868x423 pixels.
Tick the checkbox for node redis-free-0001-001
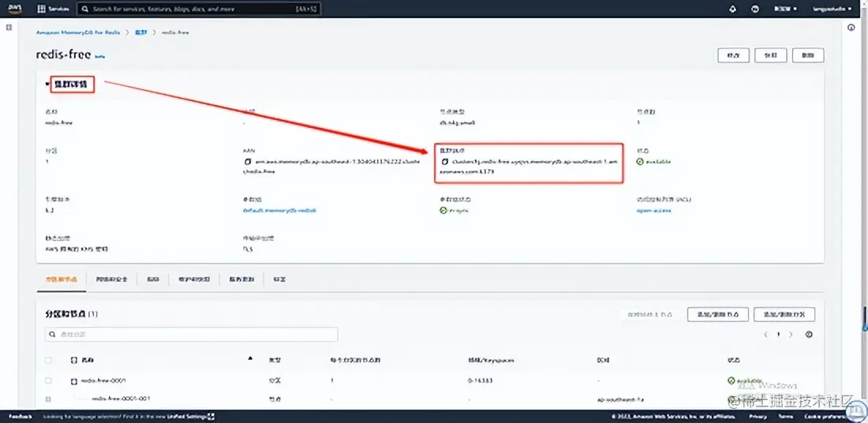point(48,399)
